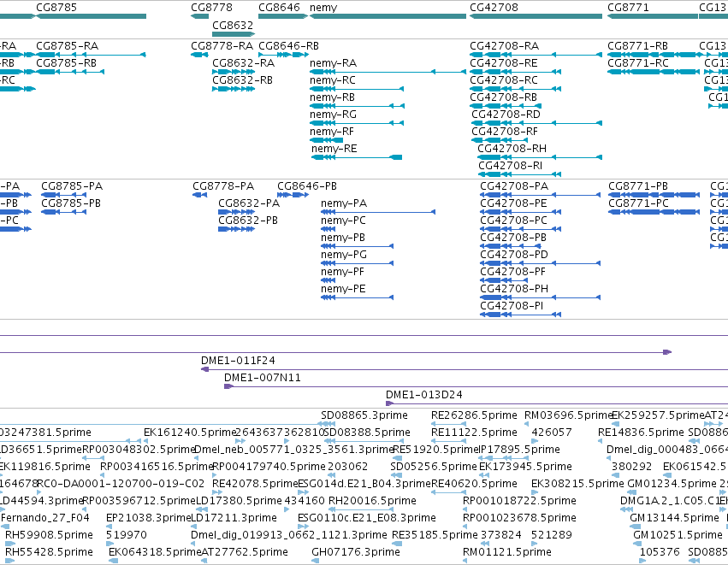Select the nemy-RC transcript
The width and height of the screenshot is (728, 565).
(357, 89)
